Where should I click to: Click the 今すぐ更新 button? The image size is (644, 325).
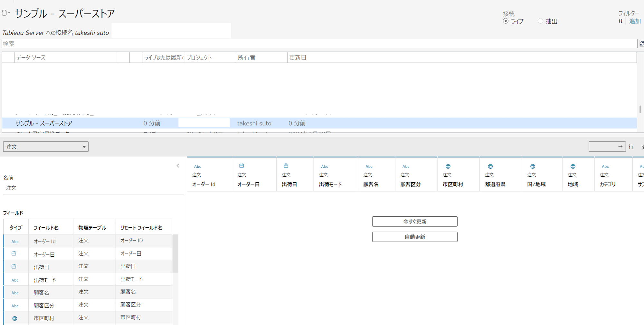click(x=415, y=222)
